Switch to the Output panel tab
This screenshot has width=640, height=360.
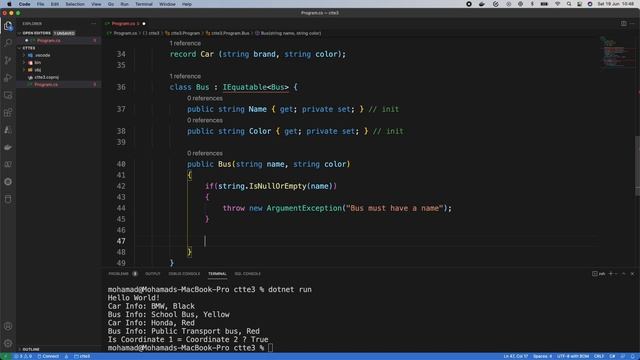pos(153,274)
